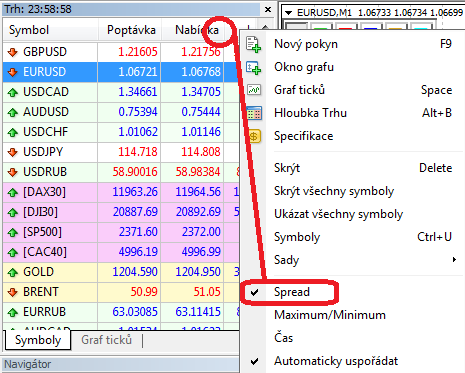Click the EURUSD down arrow icon
This screenshot has width=465, height=373.
(13, 72)
